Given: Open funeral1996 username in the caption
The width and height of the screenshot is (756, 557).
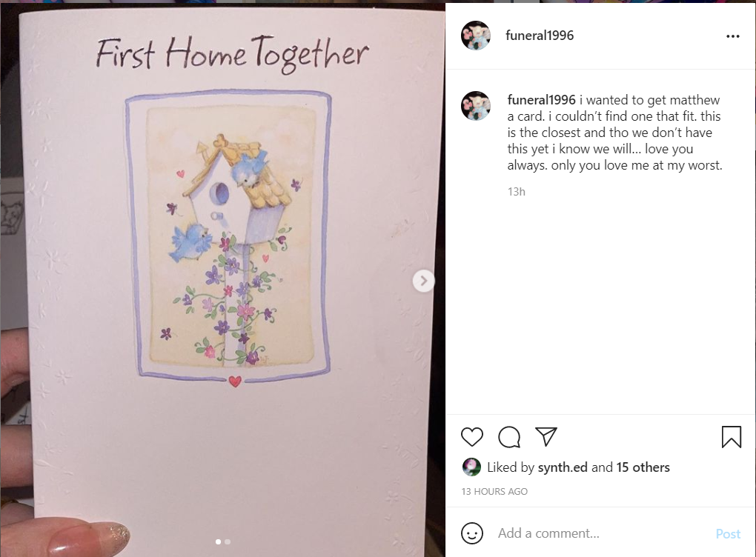Looking at the screenshot, I should (541, 100).
